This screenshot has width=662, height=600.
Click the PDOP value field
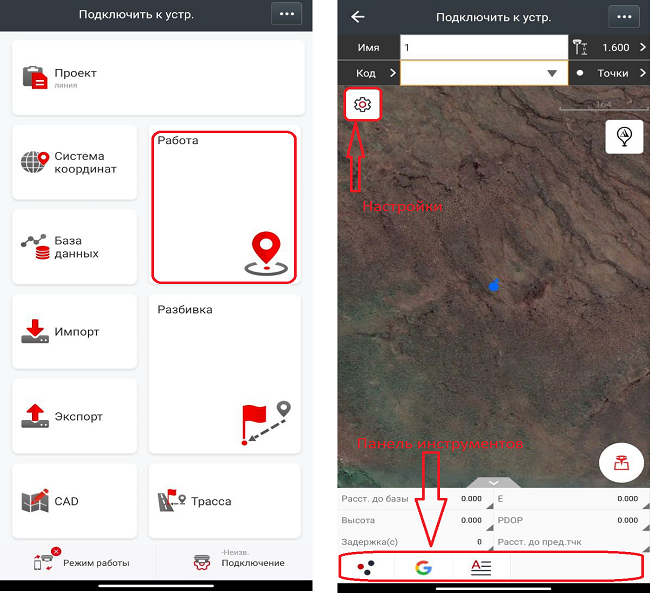pos(572,520)
